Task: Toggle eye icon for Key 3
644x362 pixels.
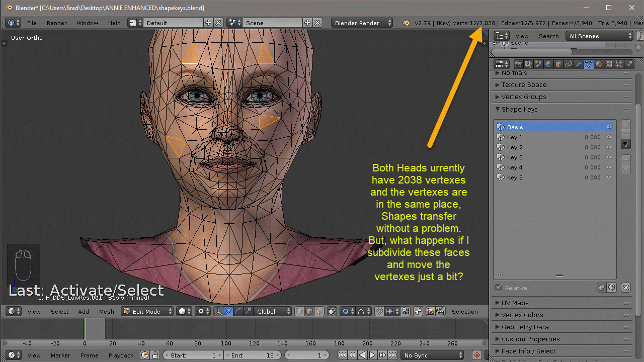Action: tap(609, 157)
